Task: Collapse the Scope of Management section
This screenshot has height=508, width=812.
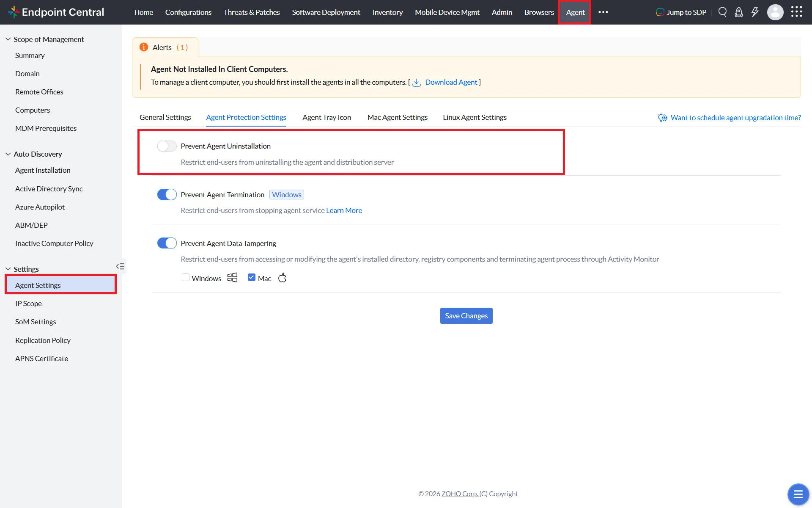Action: [x=8, y=39]
